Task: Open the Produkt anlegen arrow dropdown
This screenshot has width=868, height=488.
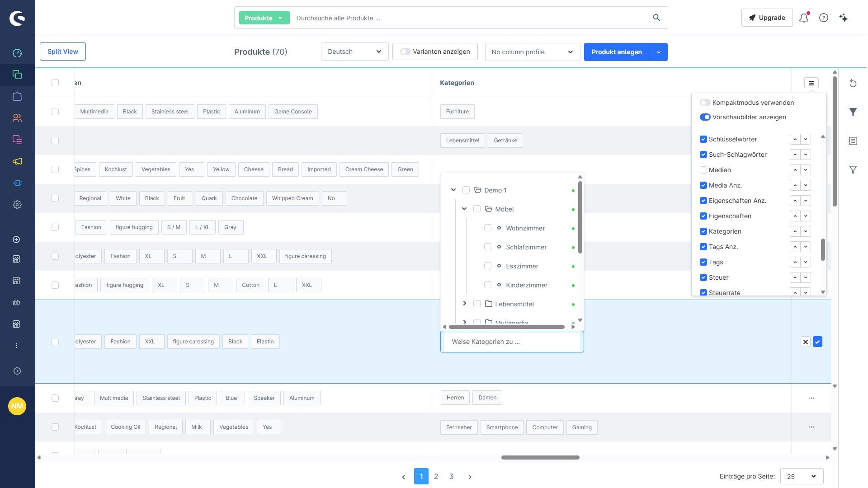Action: coord(659,52)
